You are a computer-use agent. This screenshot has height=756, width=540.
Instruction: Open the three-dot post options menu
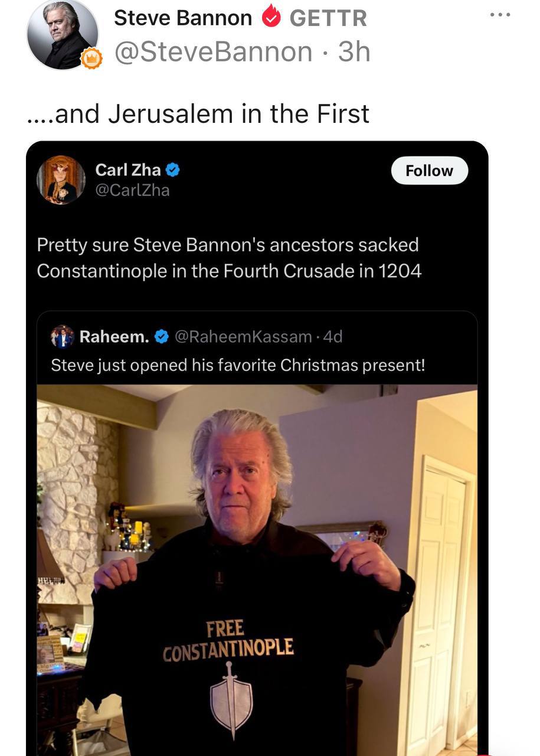point(500,14)
